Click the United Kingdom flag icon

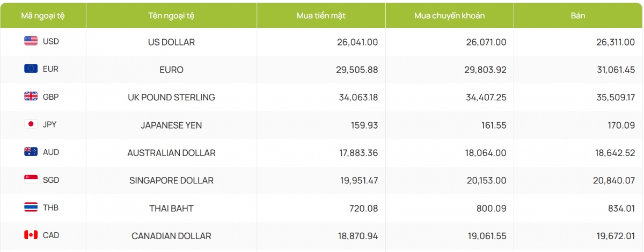(x=31, y=97)
